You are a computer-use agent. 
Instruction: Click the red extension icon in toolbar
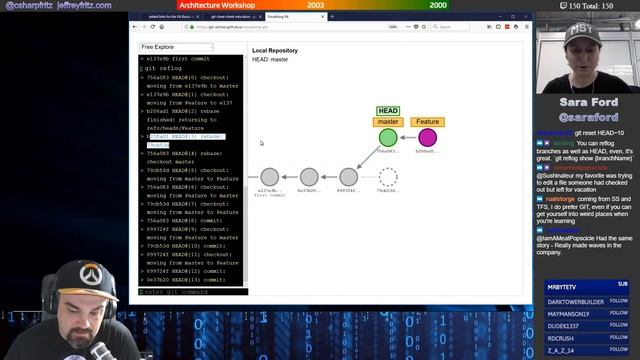(x=507, y=27)
